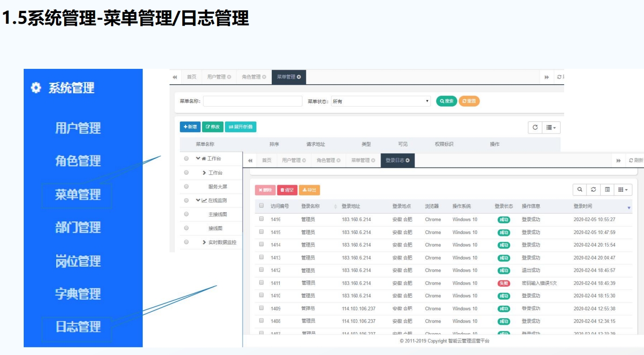Close the 登录日志 tab via its x icon
This screenshot has height=355, width=644.
408,161
